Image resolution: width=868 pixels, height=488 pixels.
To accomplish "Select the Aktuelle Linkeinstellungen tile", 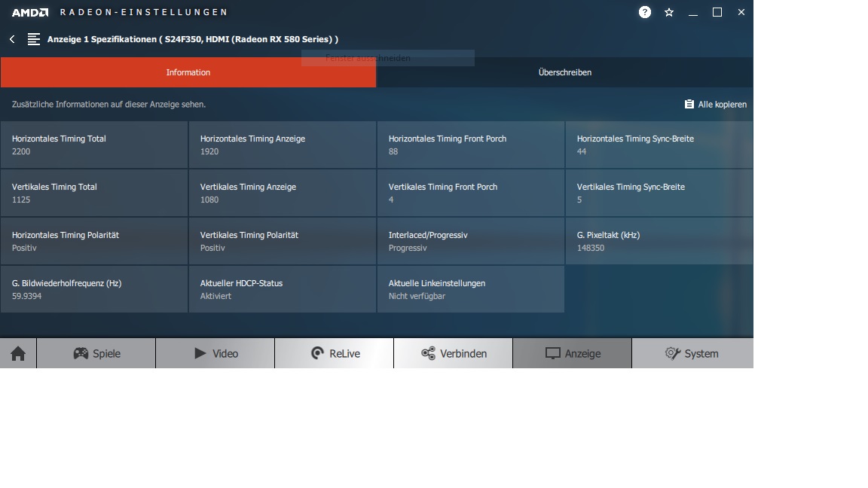I will tap(470, 289).
